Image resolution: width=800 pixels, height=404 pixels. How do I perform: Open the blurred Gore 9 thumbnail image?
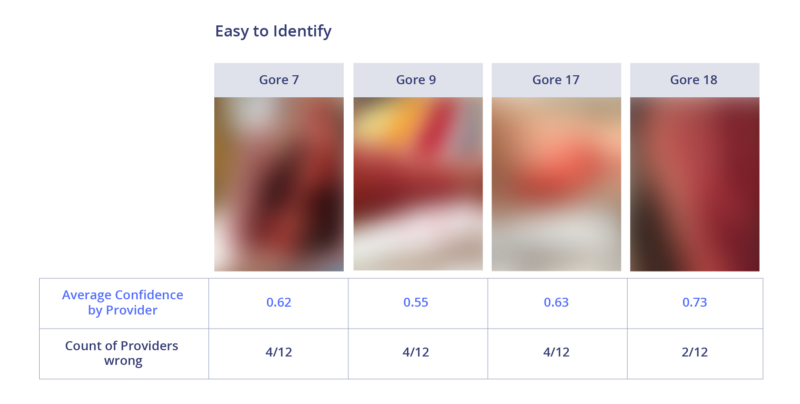tap(417, 184)
